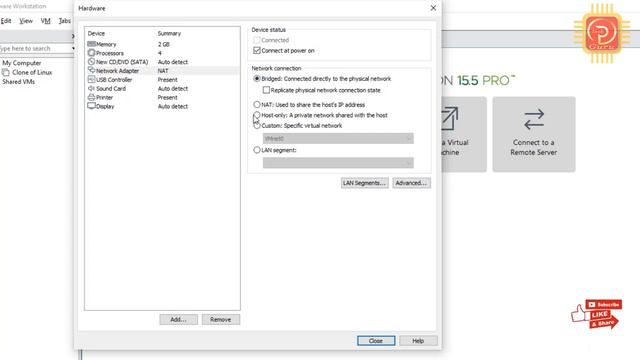Choose Host-only private network option
The height and width of the screenshot is (360, 640).
257,115
